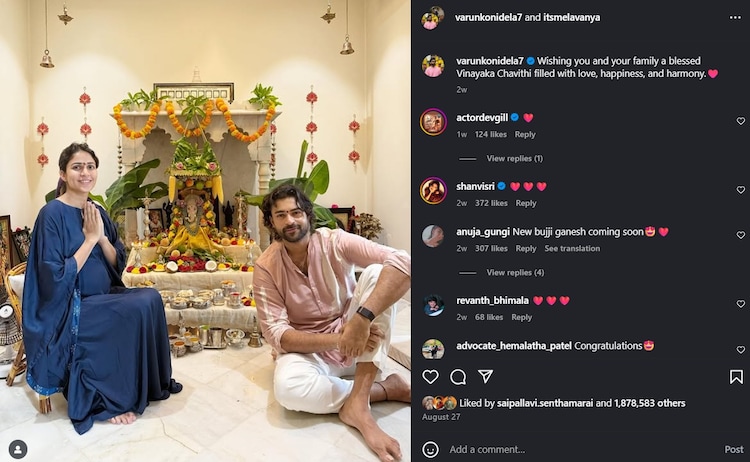Like the post with the heart icon
Image resolution: width=750 pixels, height=462 pixels.
(x=430, y=377)
